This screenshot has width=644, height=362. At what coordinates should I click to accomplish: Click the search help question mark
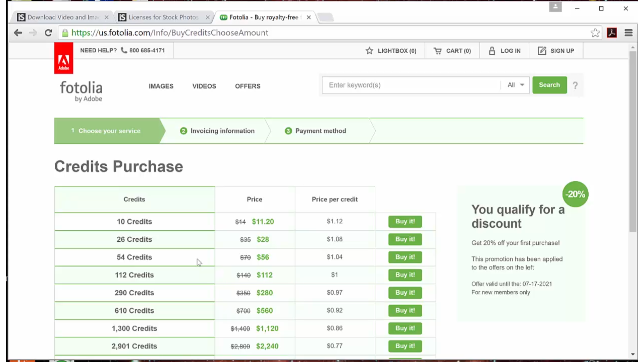coord(575,85)
